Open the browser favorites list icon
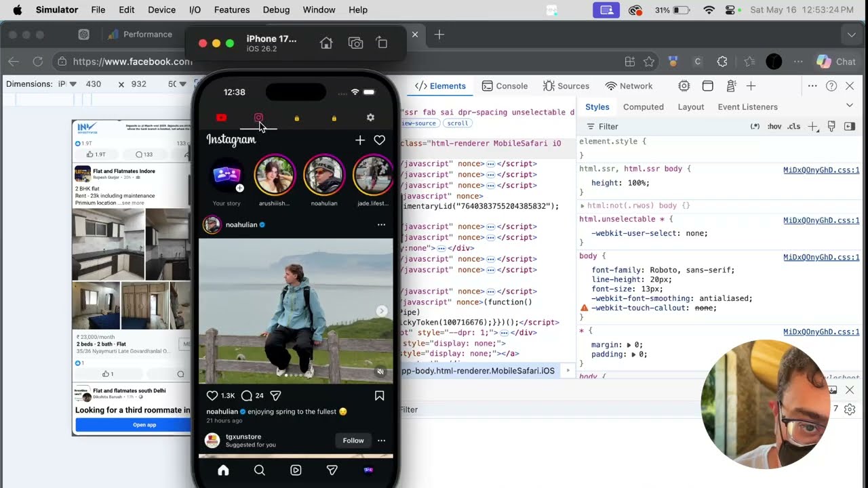 coord(749,62)
